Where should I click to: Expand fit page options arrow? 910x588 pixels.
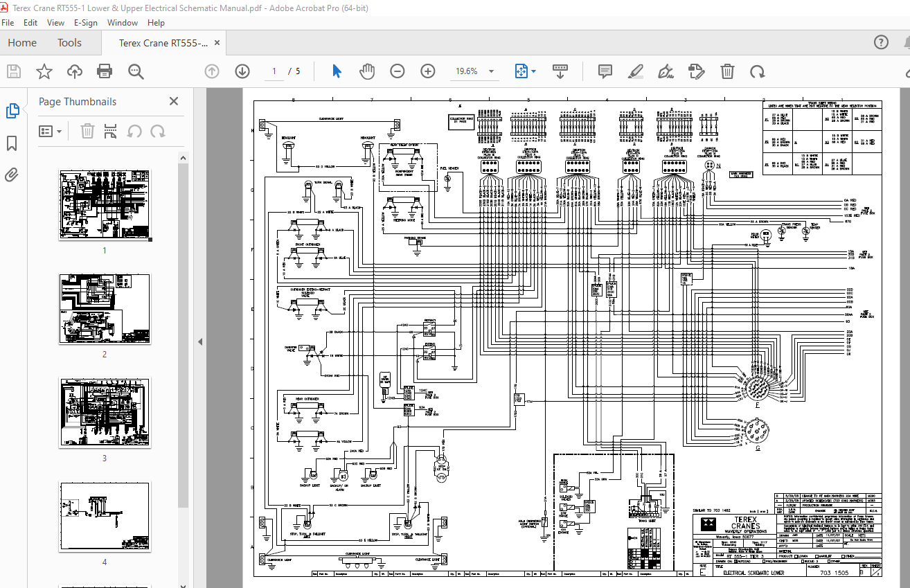533,71
